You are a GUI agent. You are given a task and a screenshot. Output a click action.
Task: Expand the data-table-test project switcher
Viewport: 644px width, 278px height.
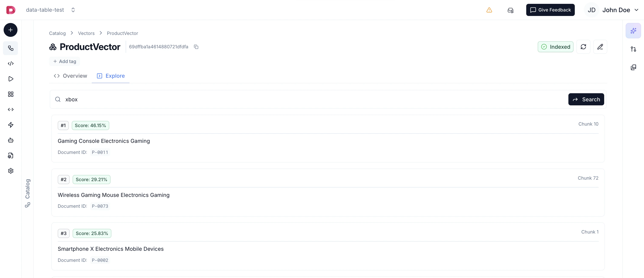(50, 10)
